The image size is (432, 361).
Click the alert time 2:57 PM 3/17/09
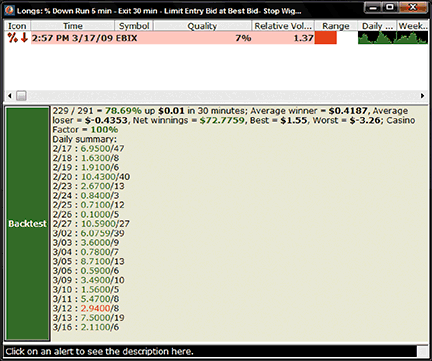coord(72,38)
